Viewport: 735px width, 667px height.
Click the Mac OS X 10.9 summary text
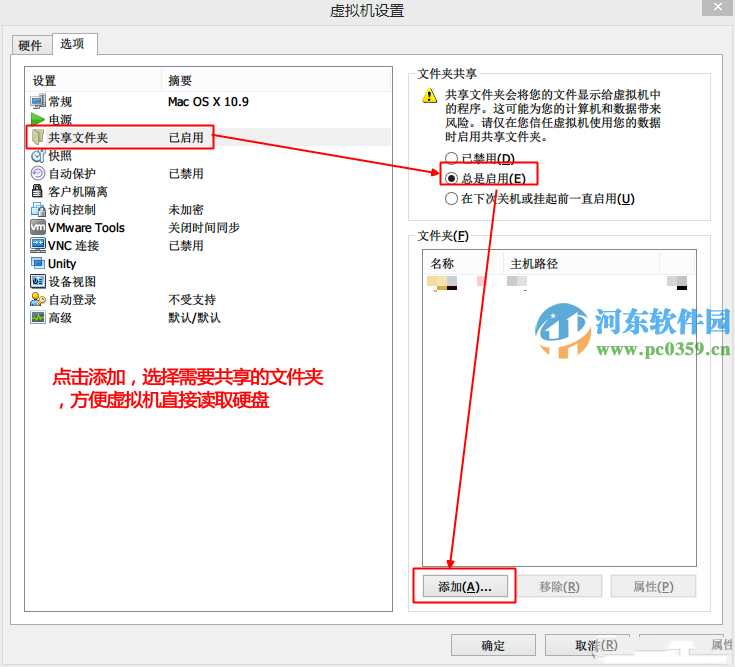pyautogui.click(x=208, y=102)
